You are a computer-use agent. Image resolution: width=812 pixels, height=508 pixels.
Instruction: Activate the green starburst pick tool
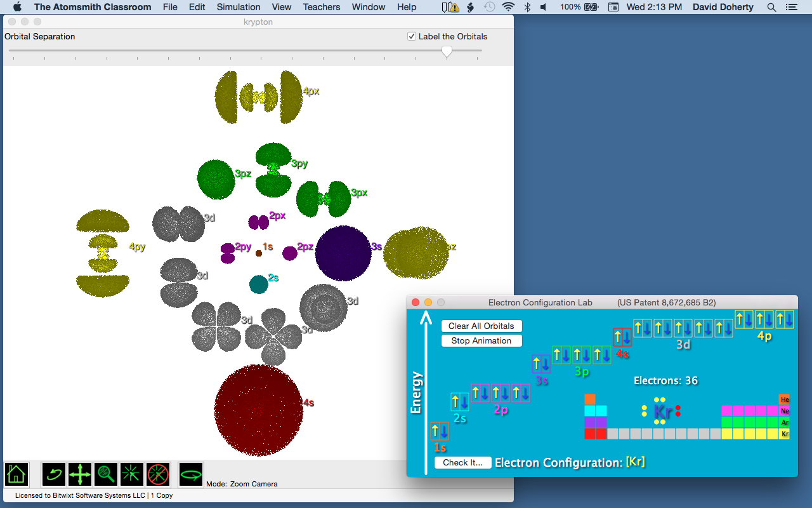point(133,474)
